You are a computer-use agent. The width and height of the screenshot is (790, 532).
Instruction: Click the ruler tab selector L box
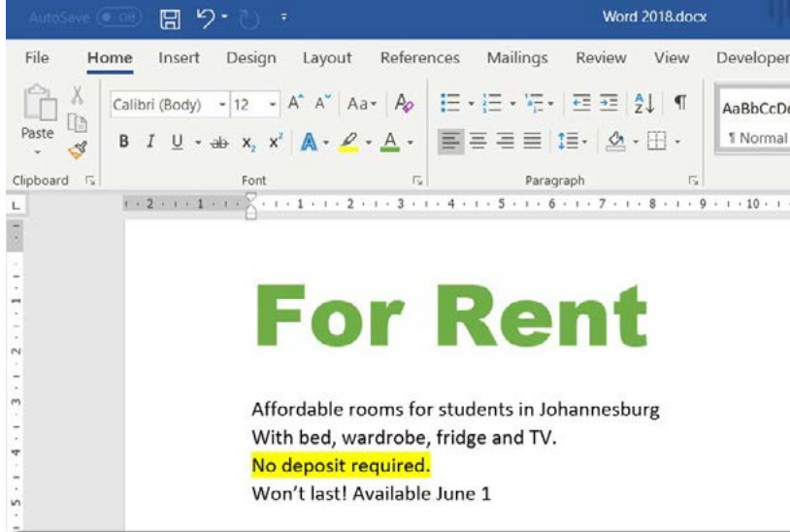tap(16, 205)
